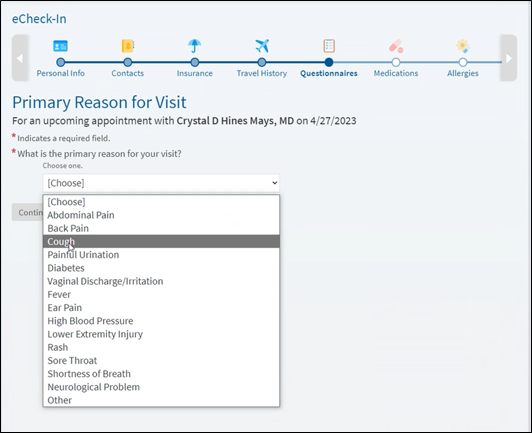Choose High Blood Pressure option

point(161,321)
